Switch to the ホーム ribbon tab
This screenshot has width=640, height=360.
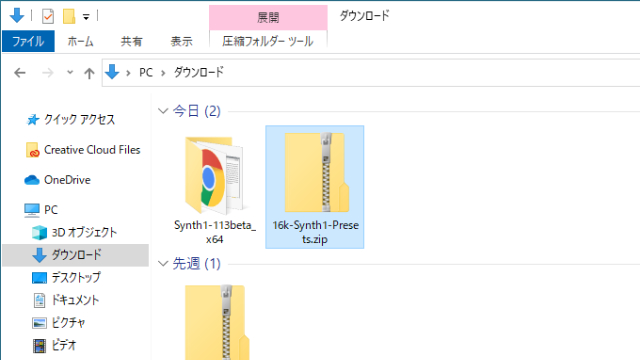[80, 41]
